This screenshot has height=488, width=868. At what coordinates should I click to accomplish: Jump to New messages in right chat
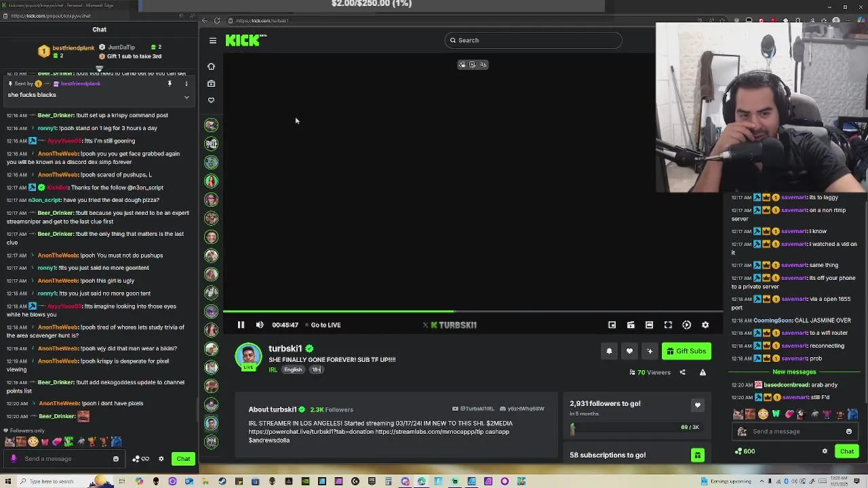click(x=794, y=372)
